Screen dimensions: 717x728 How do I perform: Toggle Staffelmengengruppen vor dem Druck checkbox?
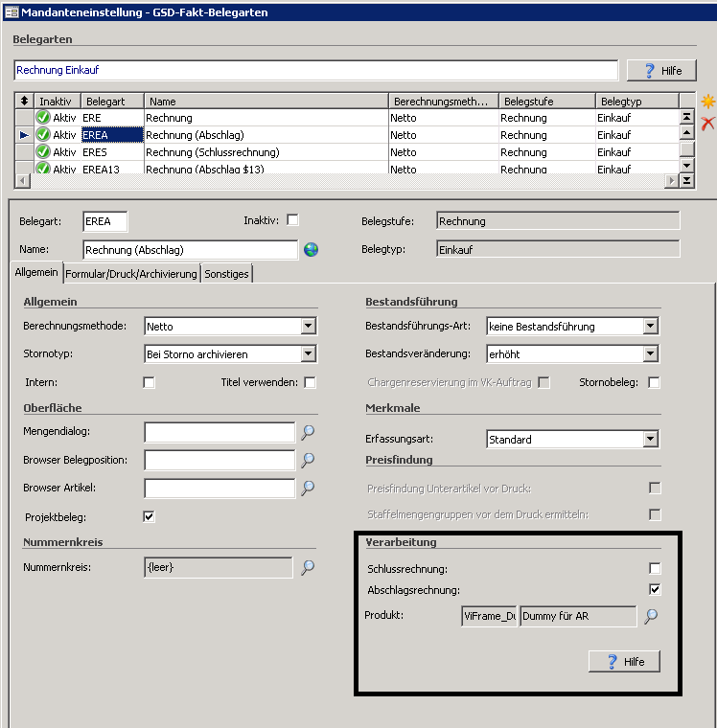pyautogui.click(x=655, y=514)
